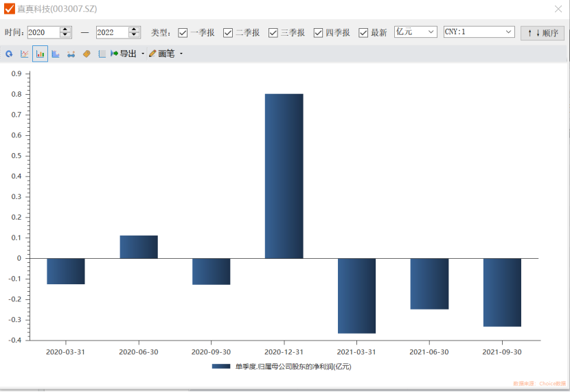
Task: Open the 画笔 pen menu
Action: click(x=166, y=54)
